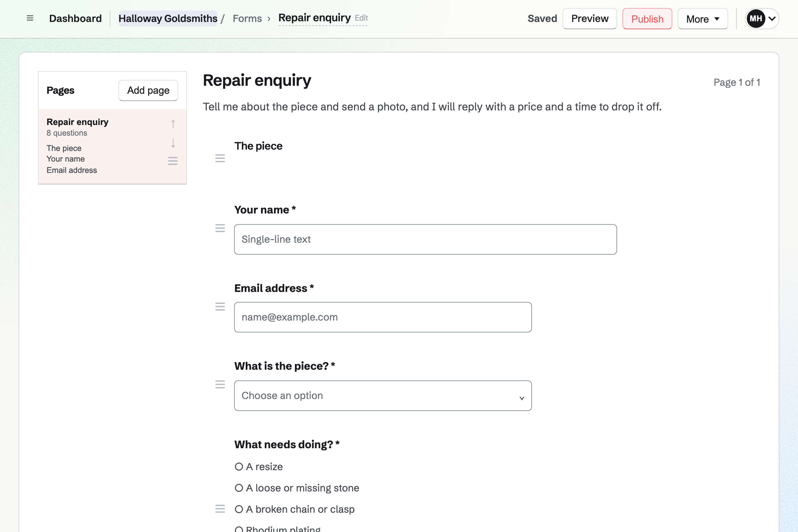This screenshot has width=798, height=532.
Task: Click drag handle beside What needs doing options
Action: coord(220,509)
